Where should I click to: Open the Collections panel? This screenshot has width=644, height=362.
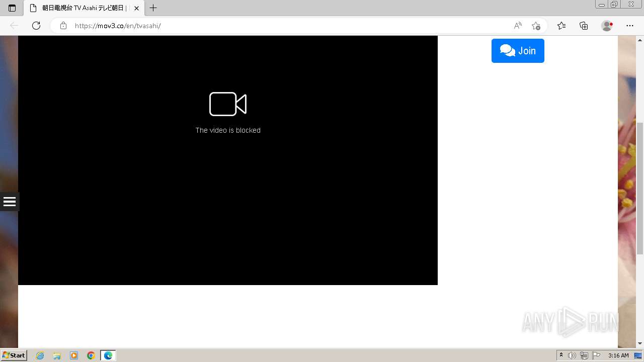tap(584, 26)
